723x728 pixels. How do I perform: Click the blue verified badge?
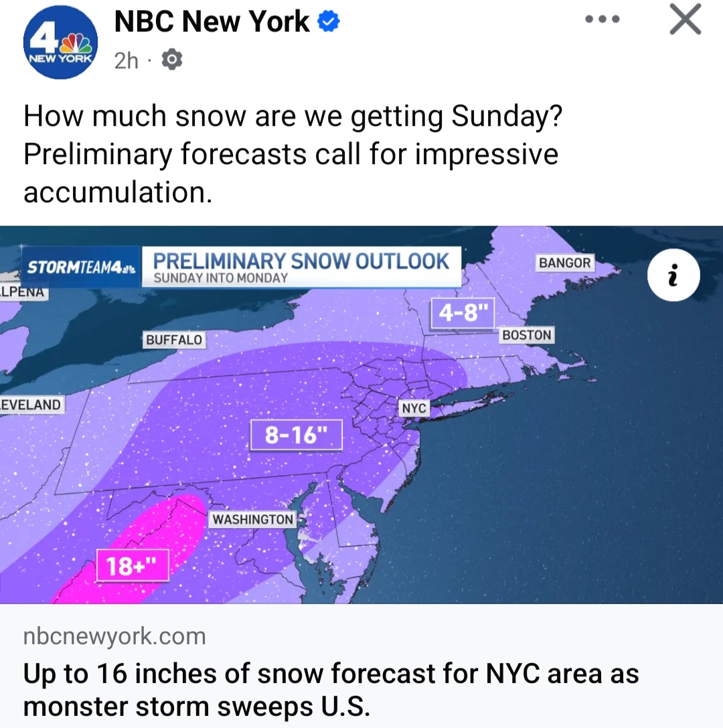pos(328,22)
